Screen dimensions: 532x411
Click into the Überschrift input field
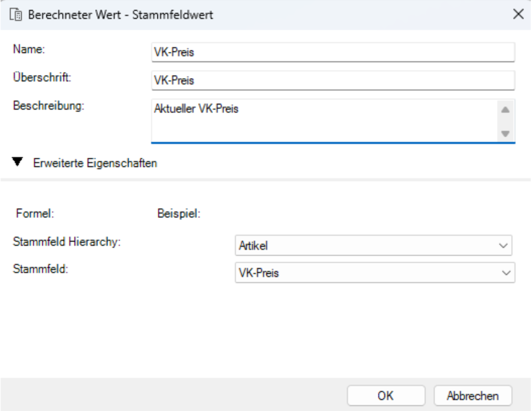click(333, 80)
